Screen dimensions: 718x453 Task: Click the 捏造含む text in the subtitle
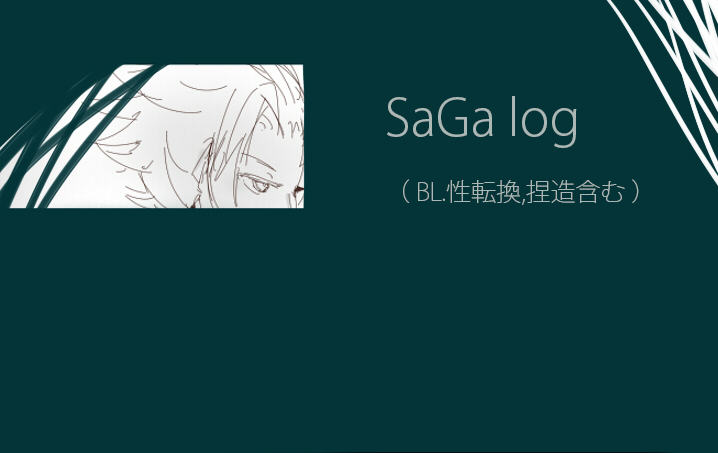575,192
